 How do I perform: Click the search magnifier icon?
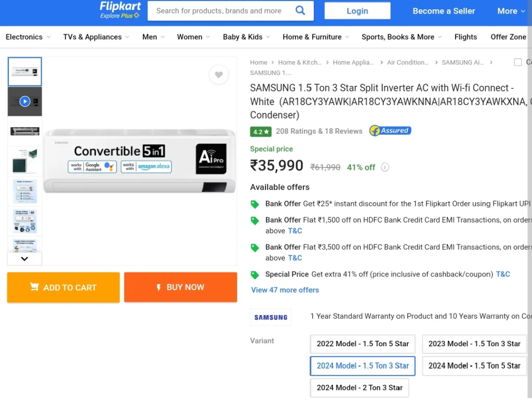pos(300,10)
